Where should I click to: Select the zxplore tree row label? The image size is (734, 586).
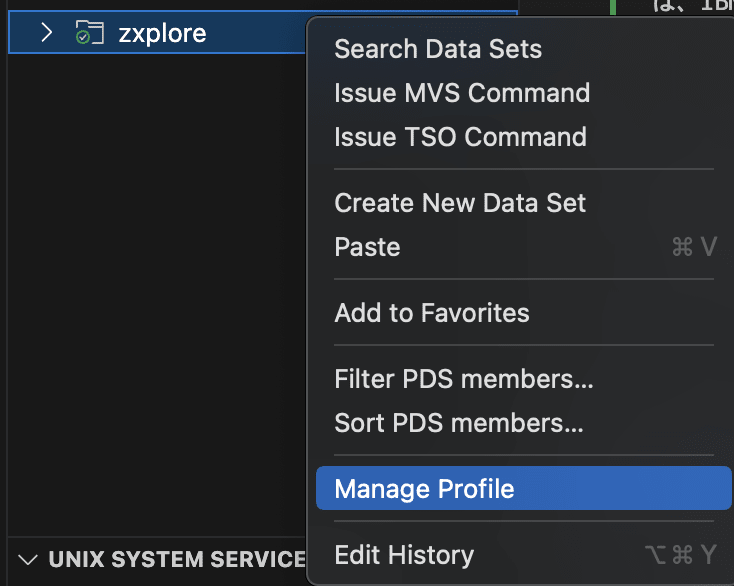[x=162, y=33]
